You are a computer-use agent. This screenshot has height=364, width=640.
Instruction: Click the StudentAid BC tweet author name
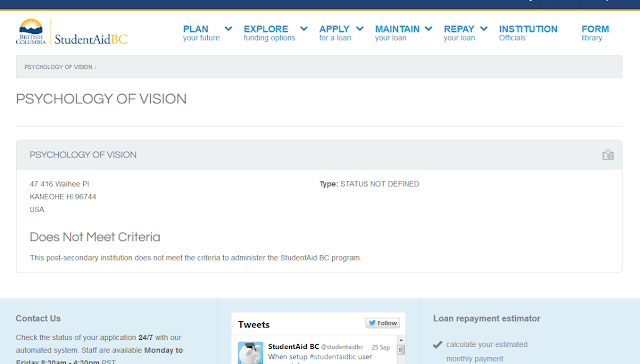point(293,346)
